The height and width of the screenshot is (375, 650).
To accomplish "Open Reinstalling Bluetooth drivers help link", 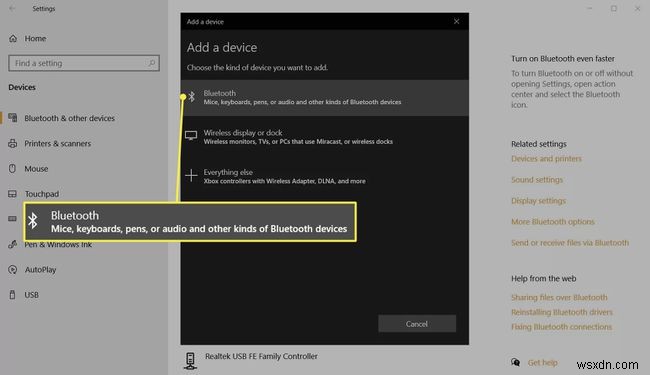I will click(x=562, y=312).
